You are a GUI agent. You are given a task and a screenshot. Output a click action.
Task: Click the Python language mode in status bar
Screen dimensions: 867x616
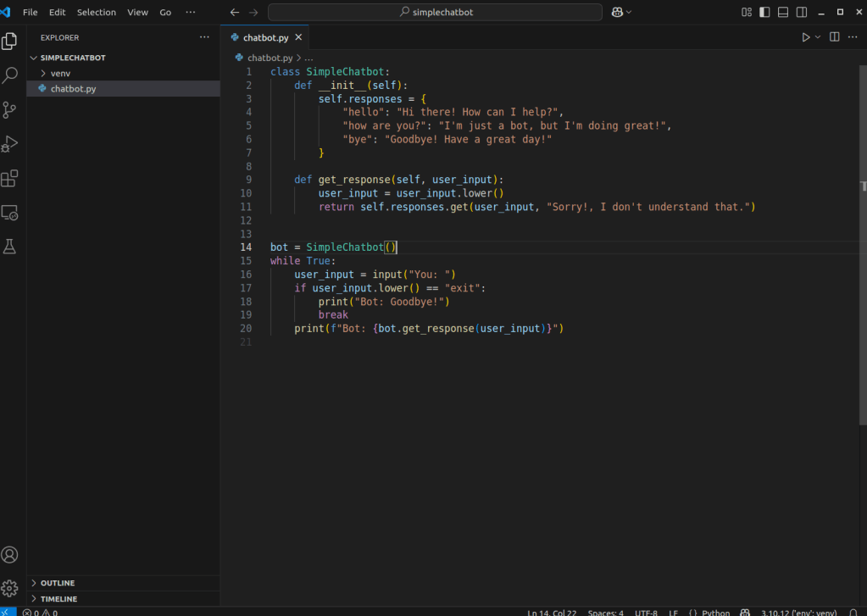coord(714,612)
